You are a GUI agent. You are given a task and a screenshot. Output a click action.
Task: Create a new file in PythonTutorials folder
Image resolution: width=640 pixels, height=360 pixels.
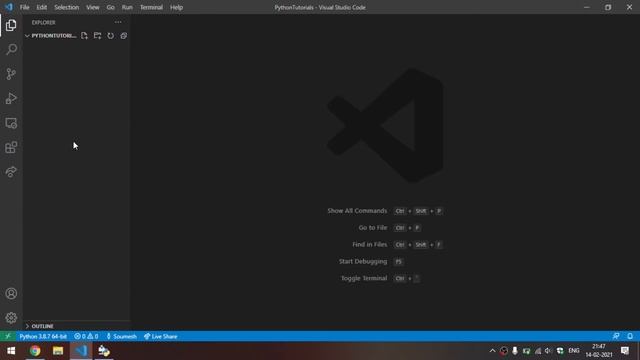84,36
